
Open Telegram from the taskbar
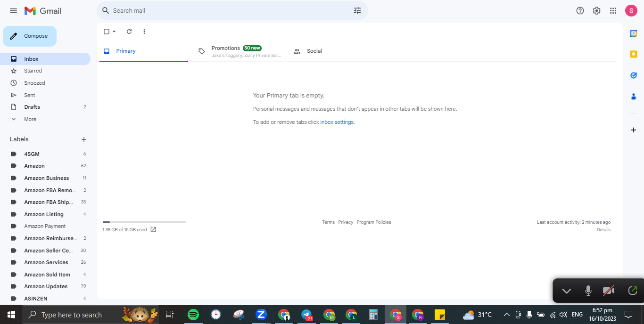[x=306, y=315]
